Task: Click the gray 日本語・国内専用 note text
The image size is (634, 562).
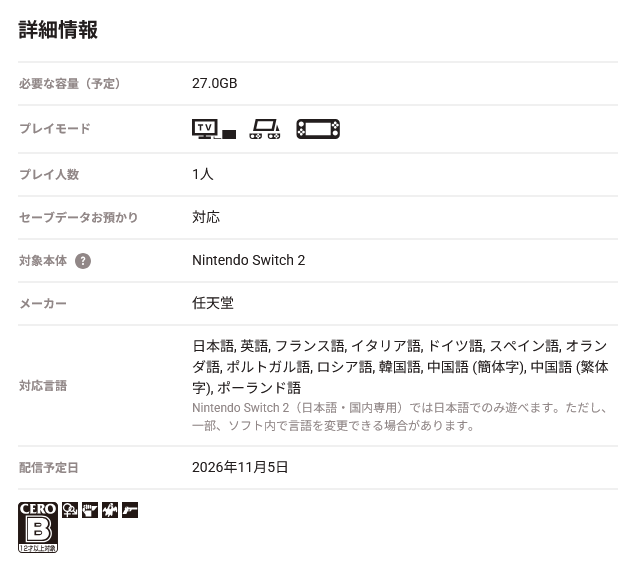Action: [x=400, y=416]
